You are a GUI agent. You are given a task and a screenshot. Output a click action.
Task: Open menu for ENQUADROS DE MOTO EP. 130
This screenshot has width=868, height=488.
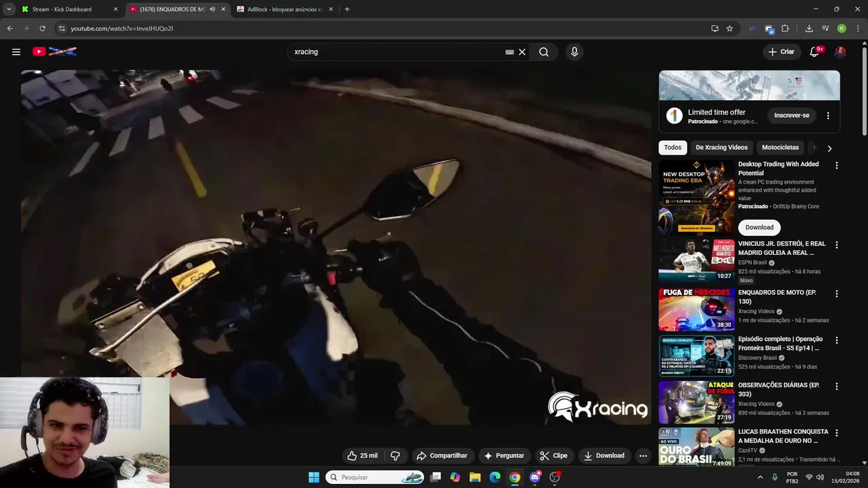point(837,293)
